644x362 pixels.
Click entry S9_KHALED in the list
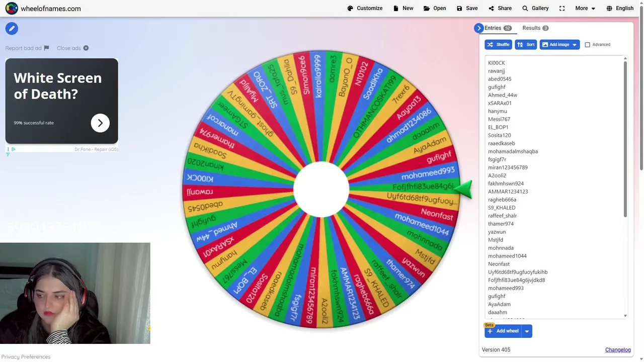(502, 208)
